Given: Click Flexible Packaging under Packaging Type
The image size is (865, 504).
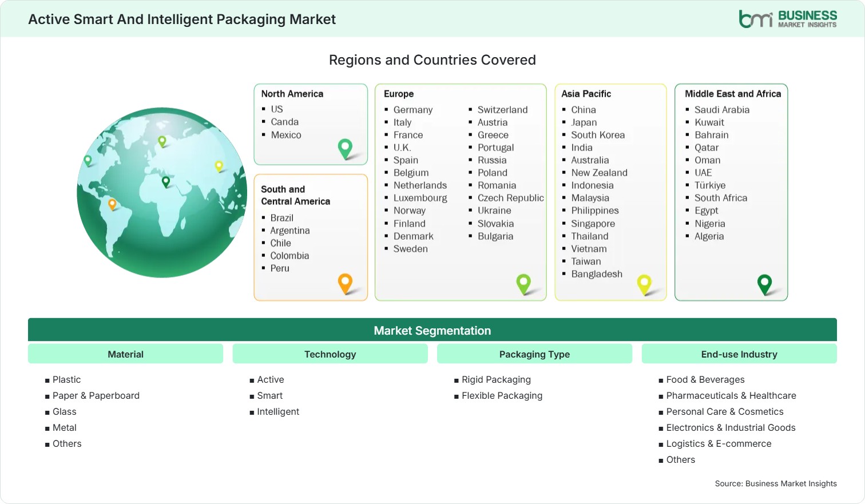Looking at the screenshot, I should [502, 395].
